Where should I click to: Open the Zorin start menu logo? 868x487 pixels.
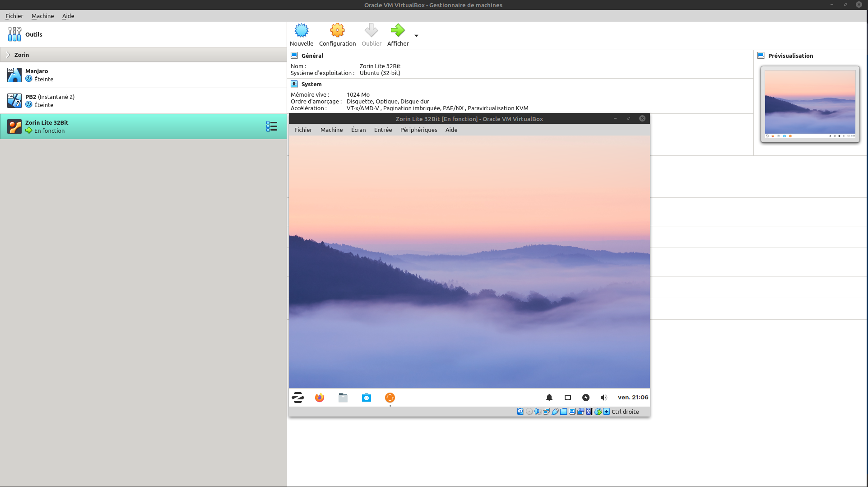coord(298,398)
